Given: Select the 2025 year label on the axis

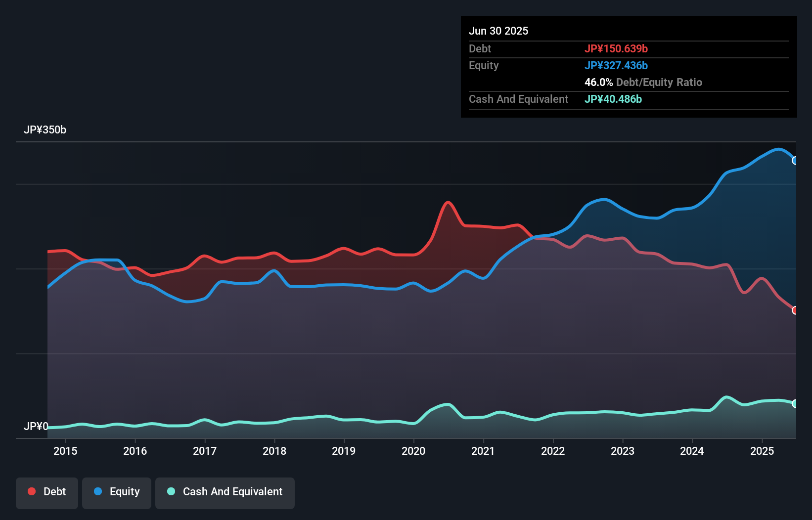Looking at the screenshot, I should 762,451.
